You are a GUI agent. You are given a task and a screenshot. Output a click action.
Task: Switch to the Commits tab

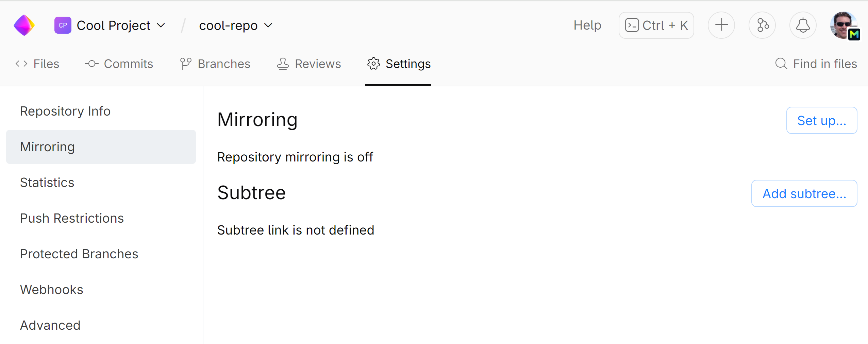[119, 64]
